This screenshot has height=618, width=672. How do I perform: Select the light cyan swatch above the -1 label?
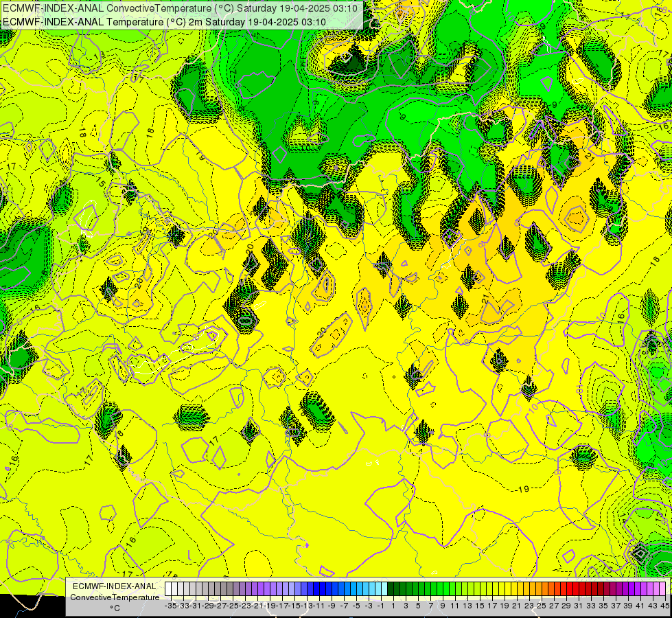click(x=384, y=588)
